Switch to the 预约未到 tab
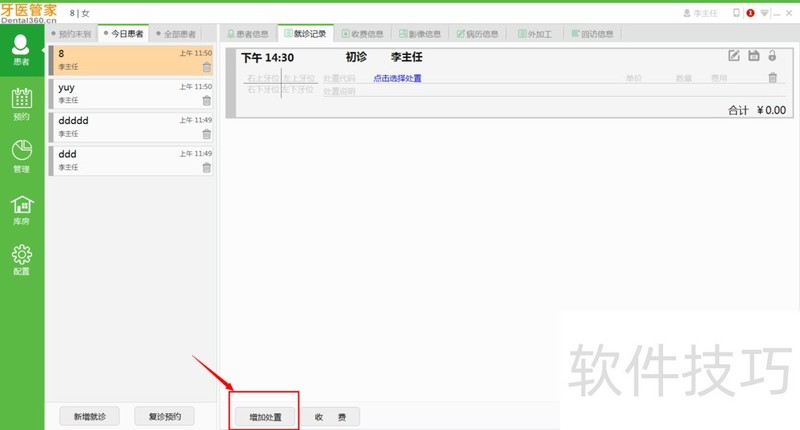800x430 pixels. point(71,34)
